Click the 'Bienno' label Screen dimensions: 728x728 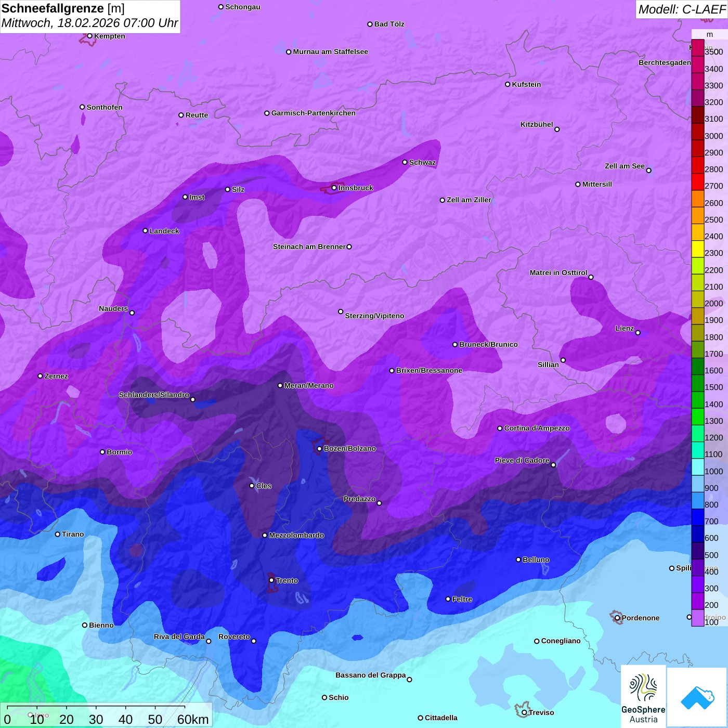pos(101,625)
